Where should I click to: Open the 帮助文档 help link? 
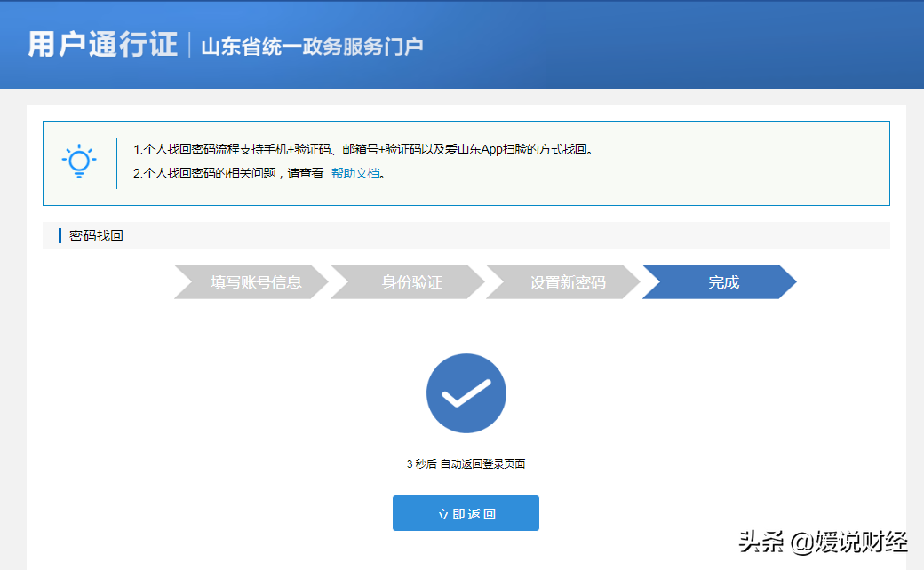pyautogui.click(x=355, y=173)
